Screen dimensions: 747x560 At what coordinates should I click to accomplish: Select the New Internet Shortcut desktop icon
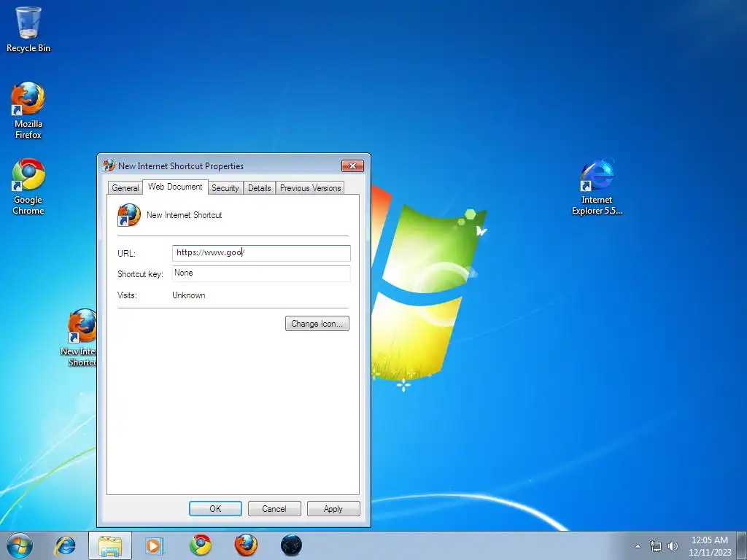[x=80, y=338]
